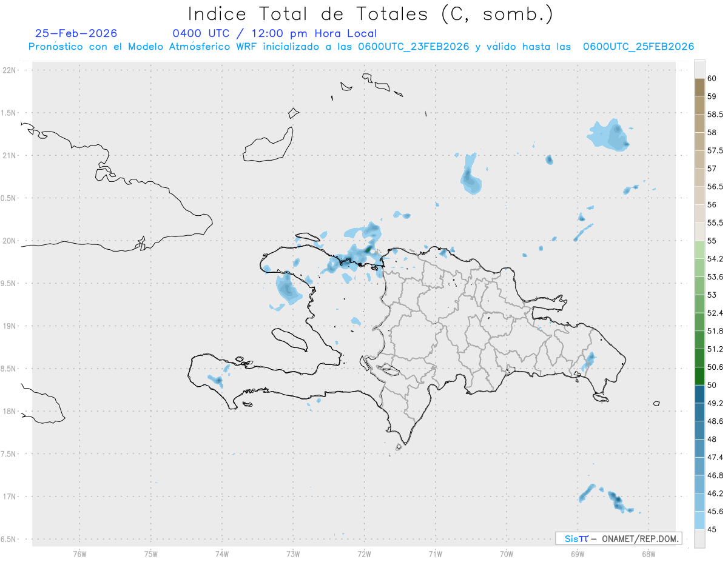Click the beige swatch between 55 and 55.5
This screenshot has width=728, height=562.
tap(699, 232)
